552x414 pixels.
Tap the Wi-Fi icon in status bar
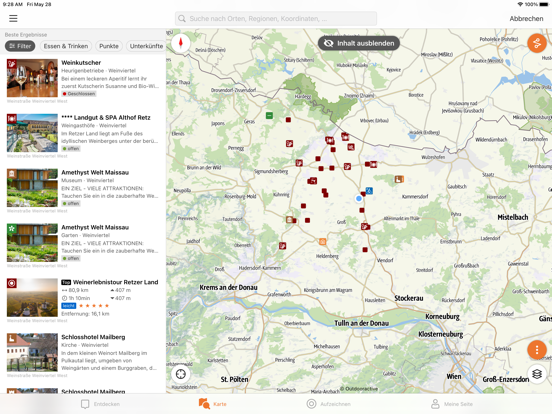pos(520,4)
